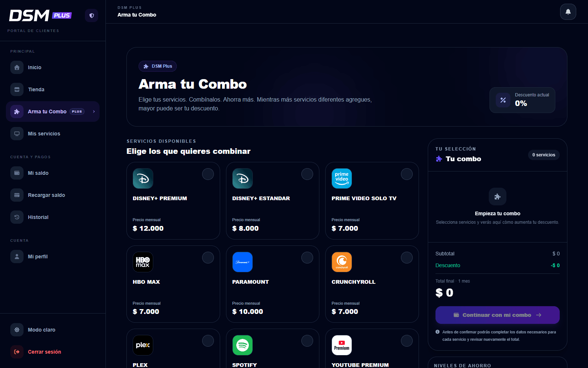Click the 0 servicios badge
Screen dimensions: 588x368
tap(544, 155)
